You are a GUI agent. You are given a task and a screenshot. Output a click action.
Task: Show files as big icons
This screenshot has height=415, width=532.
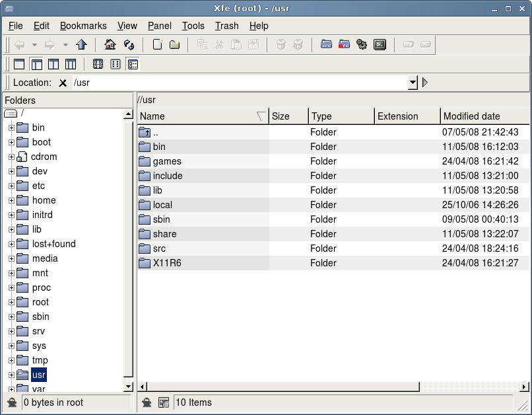[98, 64]
